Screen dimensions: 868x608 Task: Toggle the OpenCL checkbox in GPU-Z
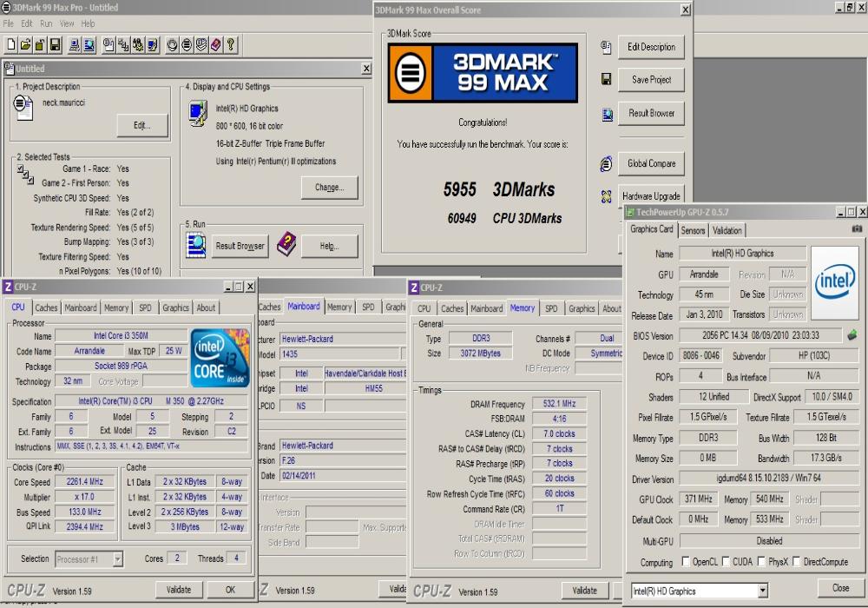pyautogui.click(x=686, y=561)
